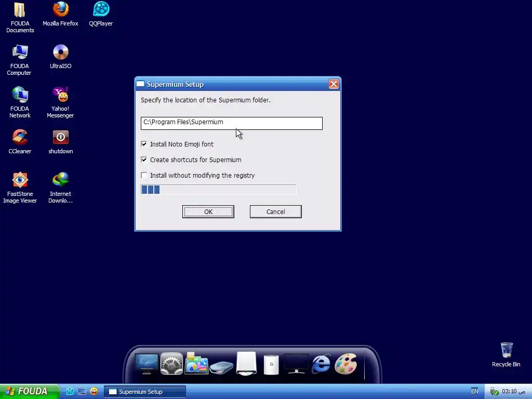The width and height of the screenshot is (532, 399).
Task: Click the install location path field
Action: tap(232, 123)
